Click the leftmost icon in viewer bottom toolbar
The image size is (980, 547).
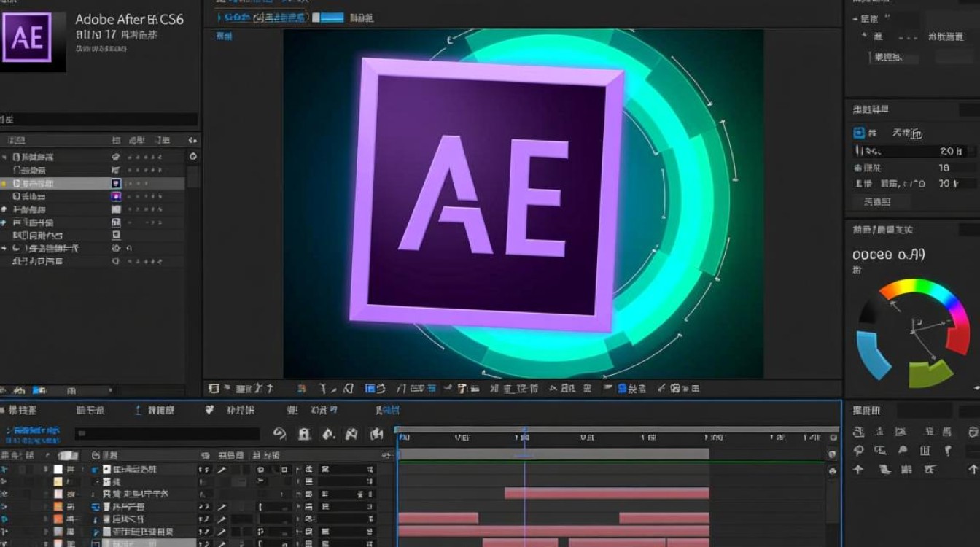pos(214,389)
